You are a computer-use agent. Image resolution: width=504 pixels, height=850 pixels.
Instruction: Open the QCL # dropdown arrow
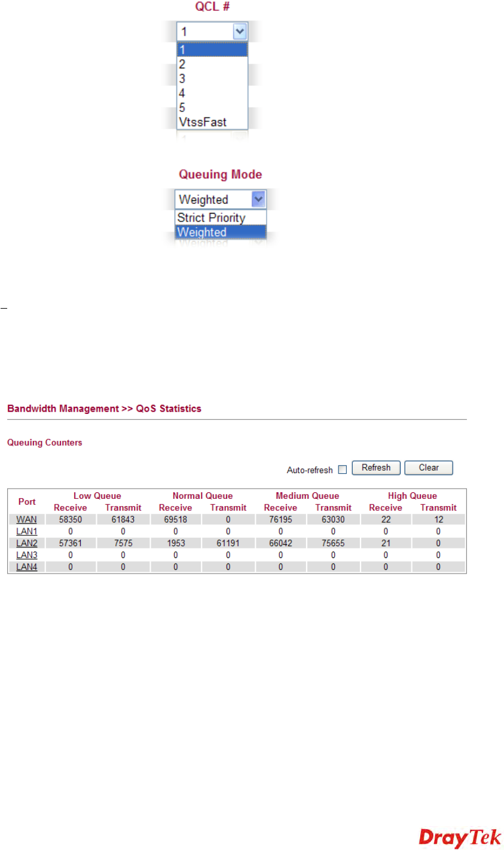(x=240, y=31)
